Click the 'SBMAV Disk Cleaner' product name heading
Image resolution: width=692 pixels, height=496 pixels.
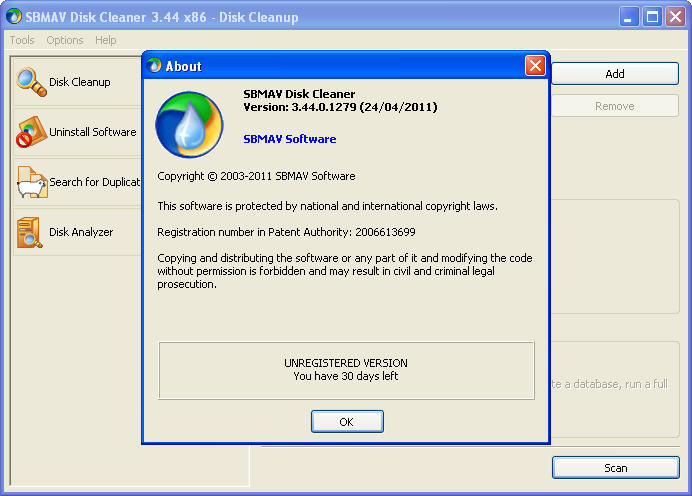(x=299, y=94)
